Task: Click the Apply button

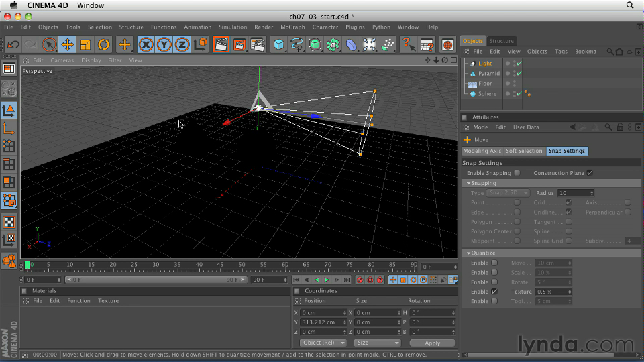Action: [x=432, y=343]
